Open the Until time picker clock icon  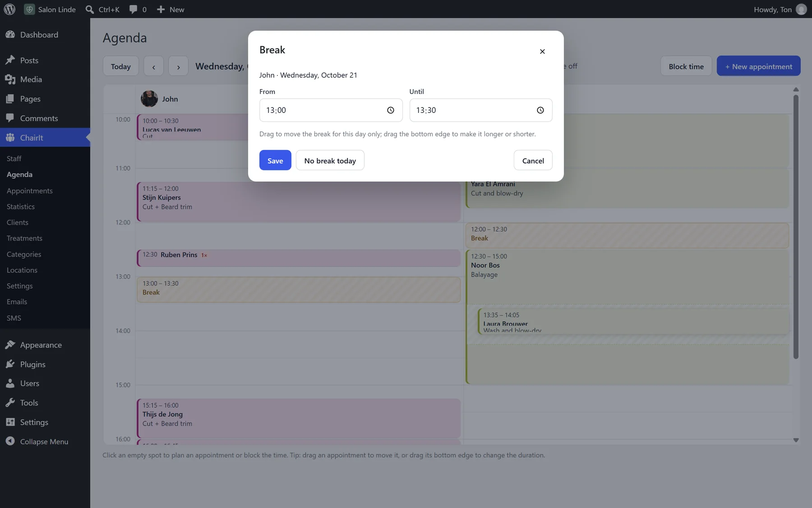click(540, 110)
